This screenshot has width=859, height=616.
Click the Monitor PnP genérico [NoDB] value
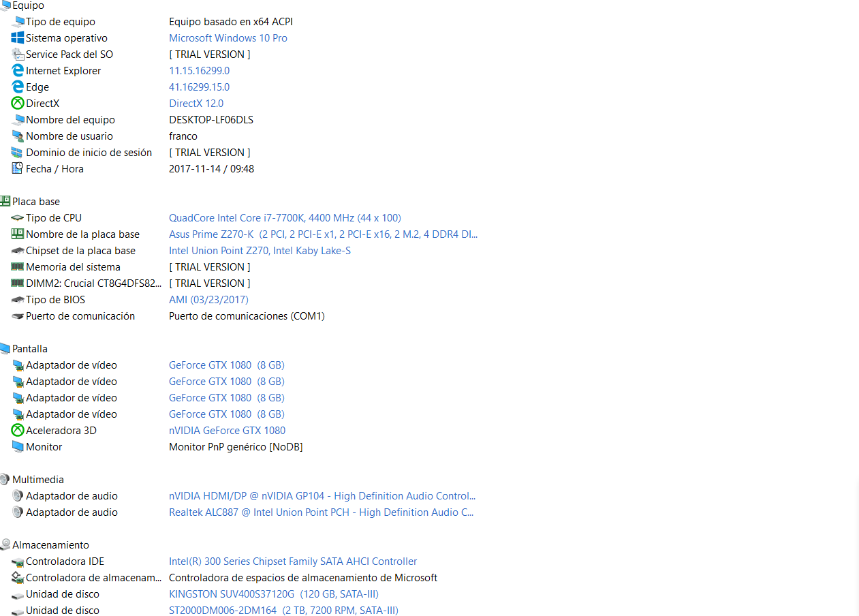click(236, 447)
